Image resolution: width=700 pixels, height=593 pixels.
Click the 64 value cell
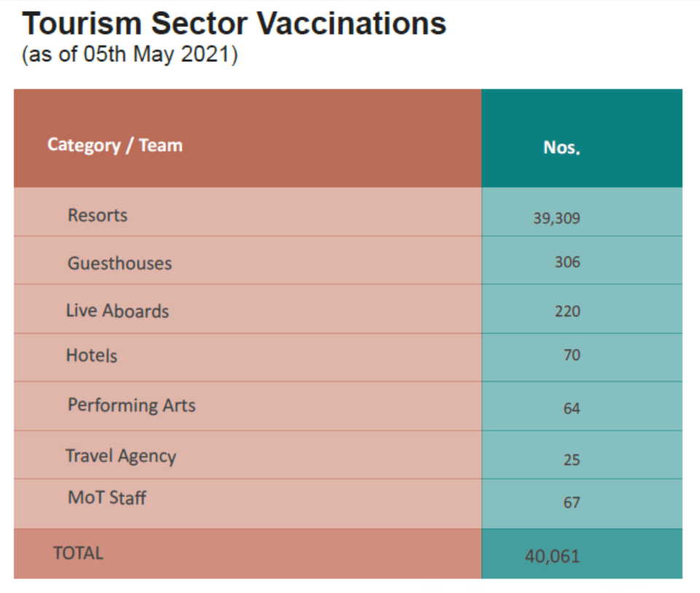[x=571, y=408]
